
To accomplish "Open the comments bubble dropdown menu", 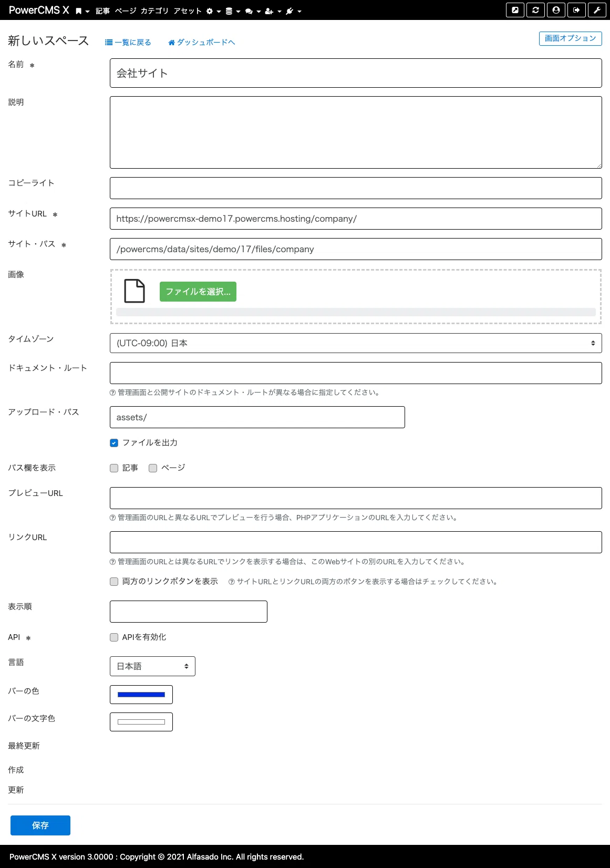I will coord(253,11).
